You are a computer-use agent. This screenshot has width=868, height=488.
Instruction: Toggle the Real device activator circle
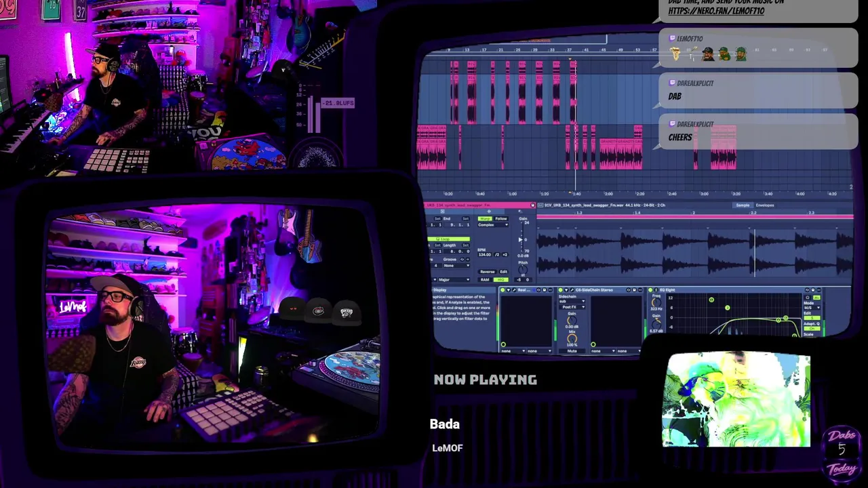click(x=502, y=290)
